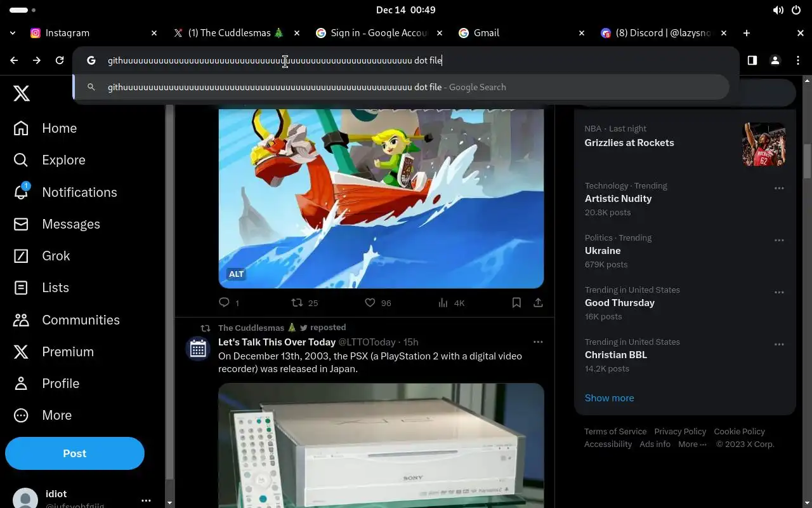The height and width of the screenshot is (508, 812).
Task: Open Privacy Policy footer link
Action: point(680,432)
